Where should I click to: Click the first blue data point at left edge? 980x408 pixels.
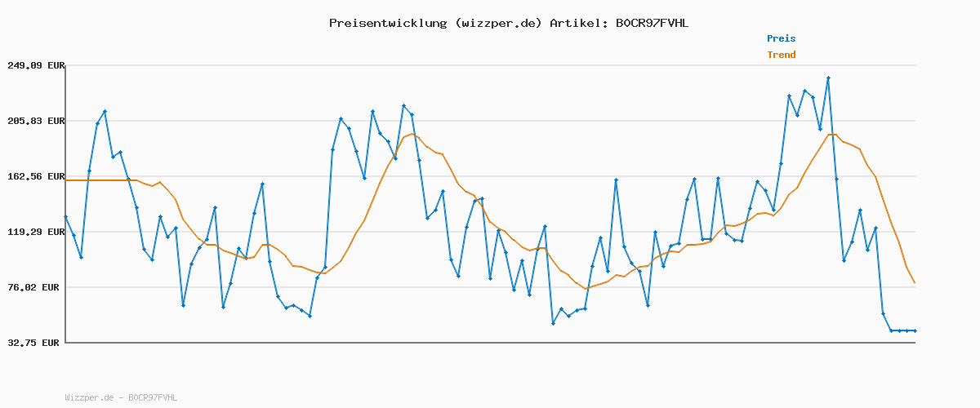click(x=65, y=217)
